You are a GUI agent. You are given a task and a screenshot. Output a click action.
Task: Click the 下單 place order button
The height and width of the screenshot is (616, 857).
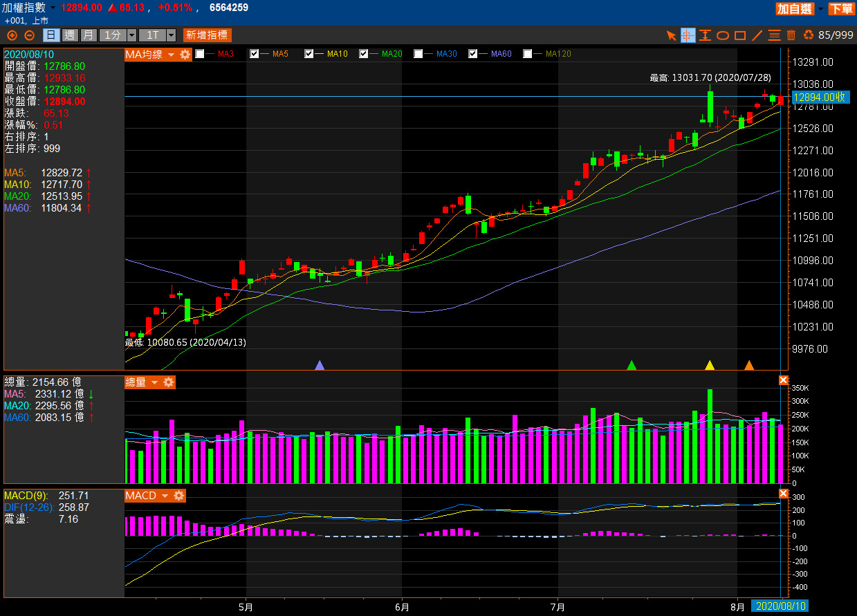click(x=841, y=8)
